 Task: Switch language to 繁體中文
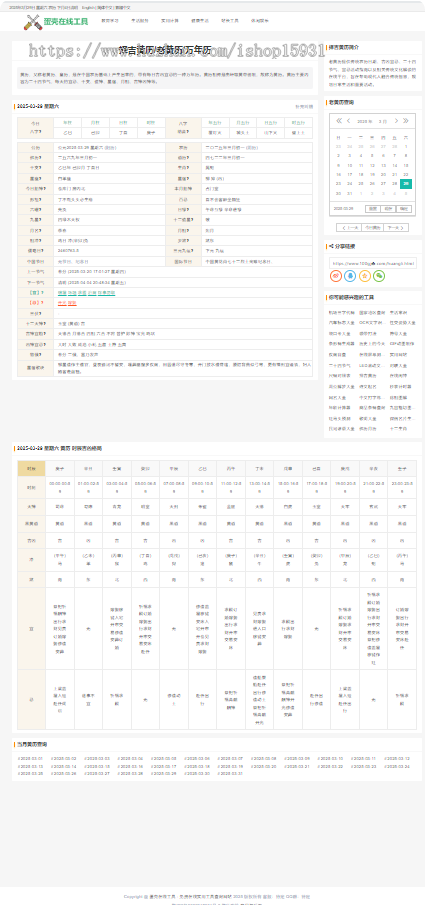(122, 8)
